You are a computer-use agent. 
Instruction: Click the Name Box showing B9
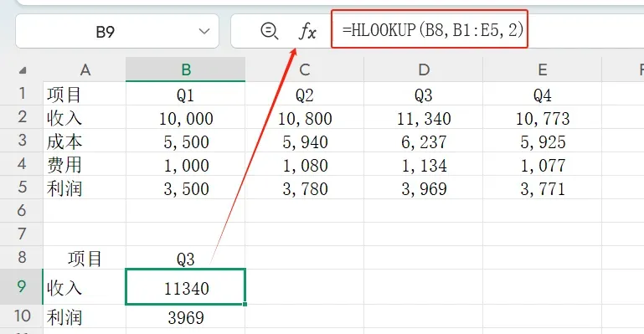click(x=117, y=31)
